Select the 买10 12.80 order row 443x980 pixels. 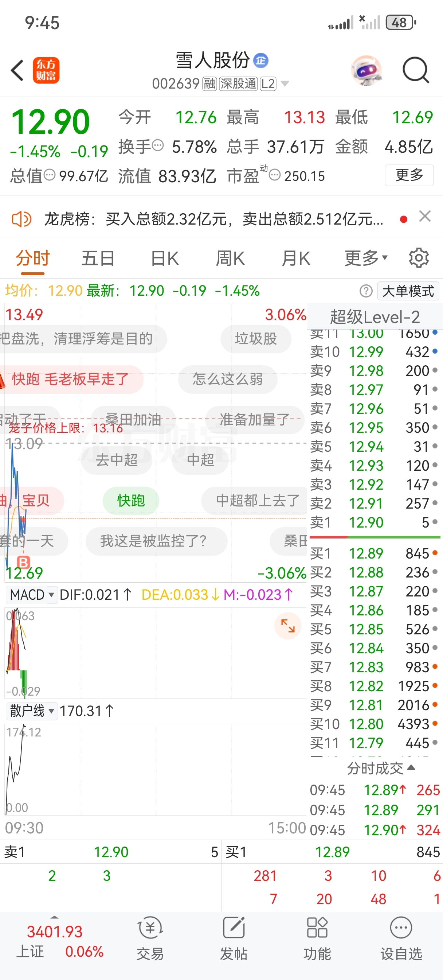(375, 724)
